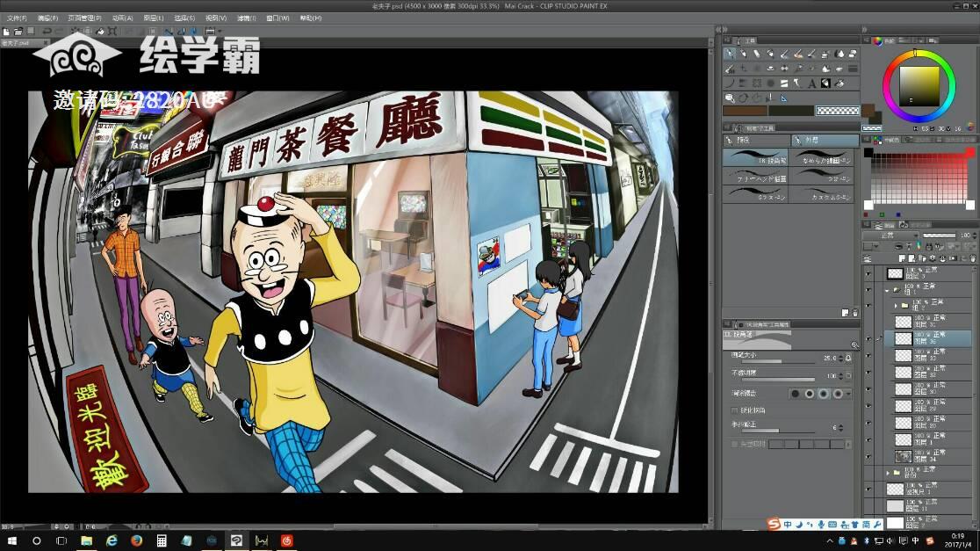Select the Blend droplet tool
The image size is (980, 551).
click(x=839, y=54)
